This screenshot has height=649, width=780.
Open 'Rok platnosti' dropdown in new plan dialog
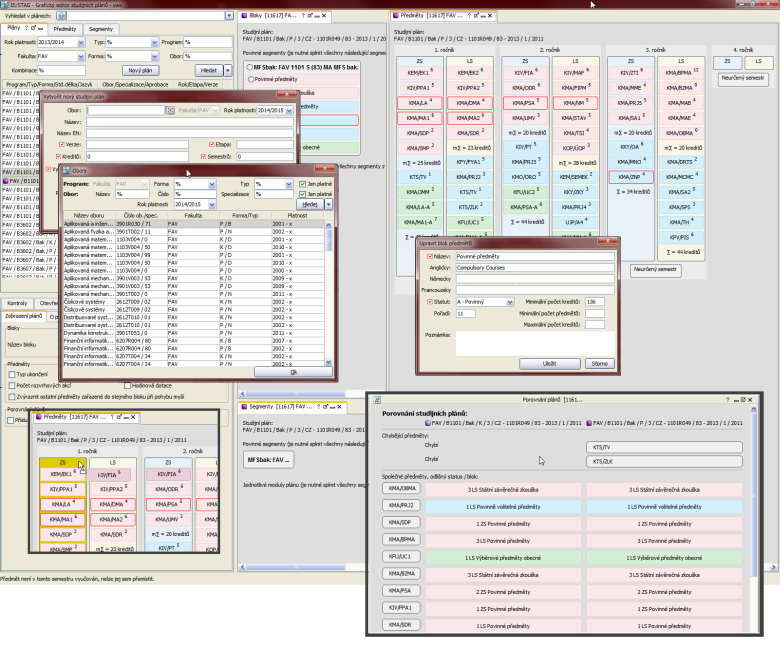(290, 110)
